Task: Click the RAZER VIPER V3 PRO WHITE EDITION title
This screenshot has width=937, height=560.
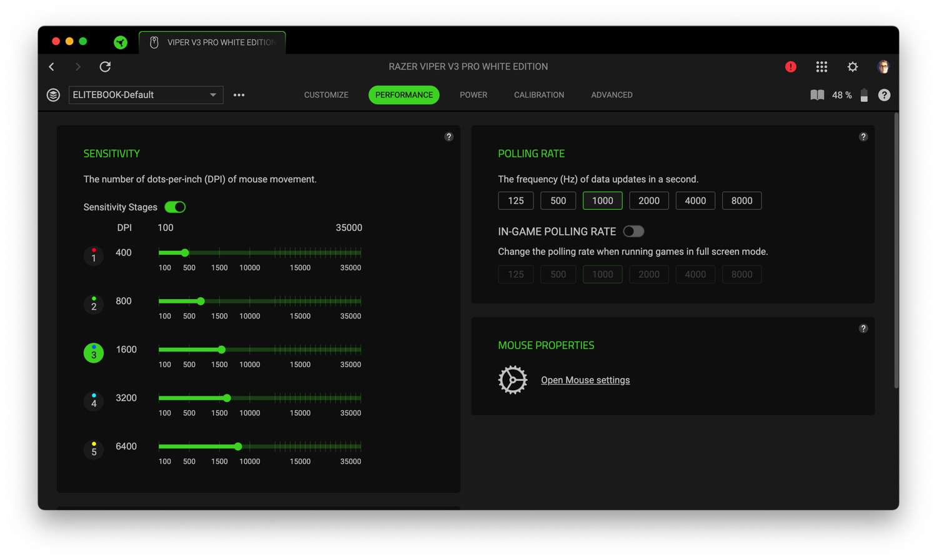Action: [468, 67]
